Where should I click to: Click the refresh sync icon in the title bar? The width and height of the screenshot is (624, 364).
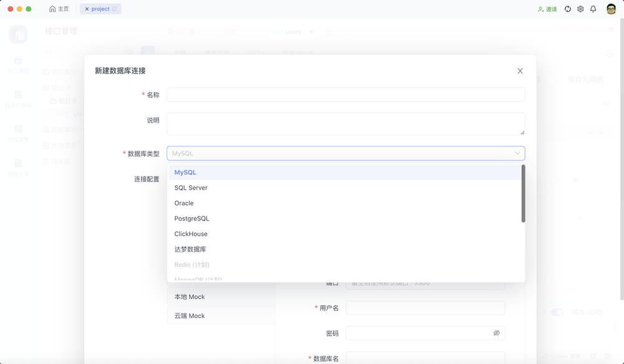point(568,9)
